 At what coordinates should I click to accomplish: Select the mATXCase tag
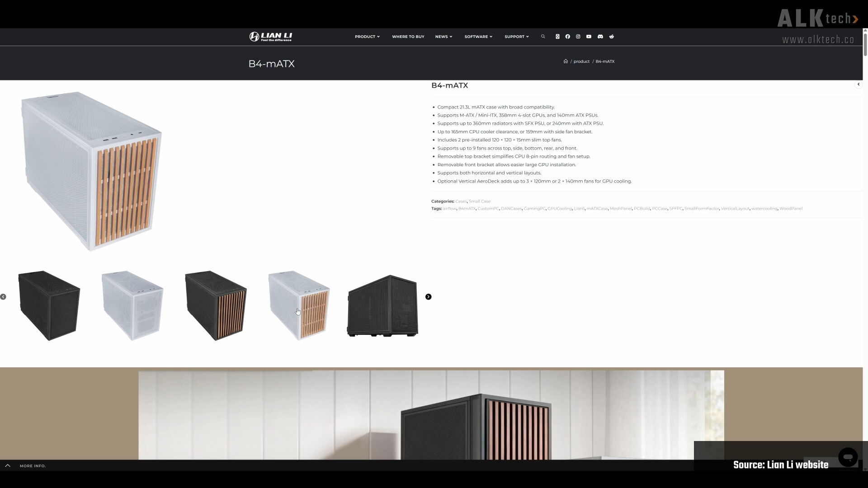coord(597,209)
